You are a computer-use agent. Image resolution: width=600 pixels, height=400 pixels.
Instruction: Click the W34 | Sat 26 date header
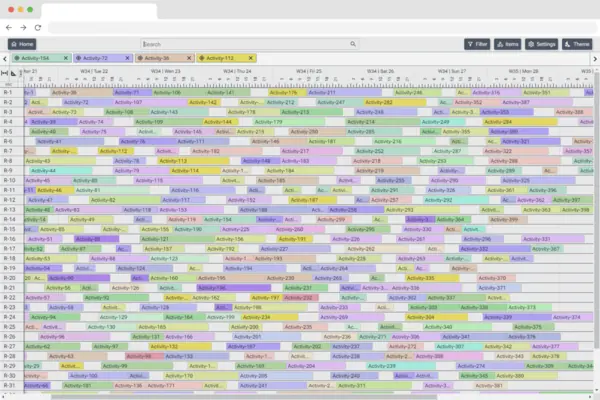(380, 71)
